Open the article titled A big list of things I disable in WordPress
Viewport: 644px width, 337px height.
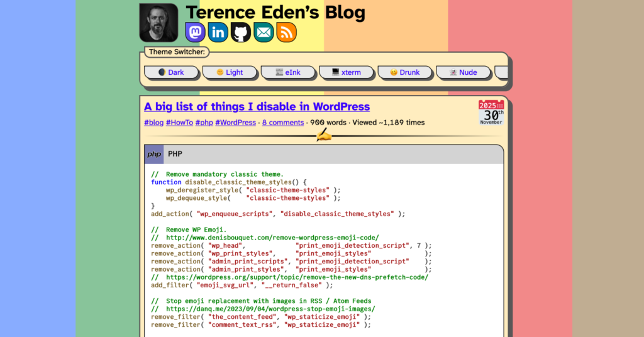257,106
